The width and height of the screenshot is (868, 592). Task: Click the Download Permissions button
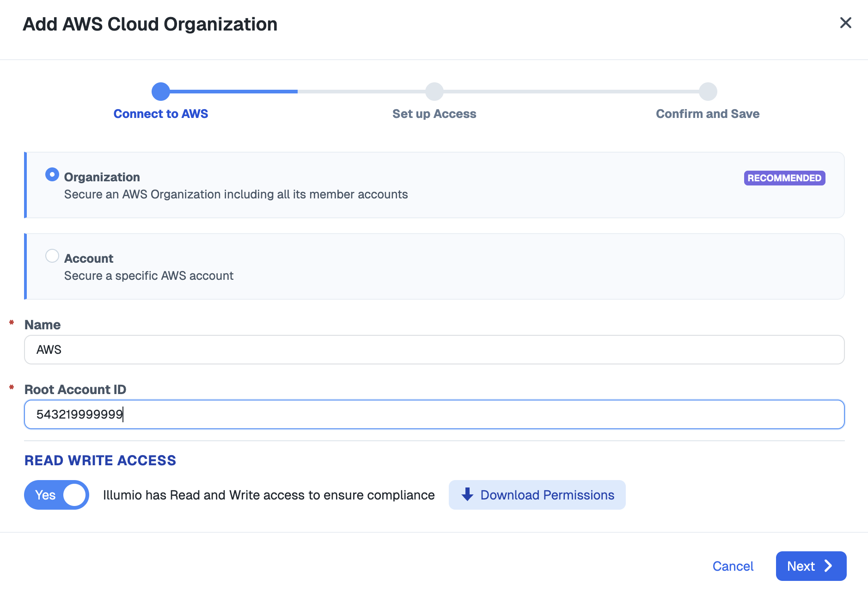(x=537, y=495)
